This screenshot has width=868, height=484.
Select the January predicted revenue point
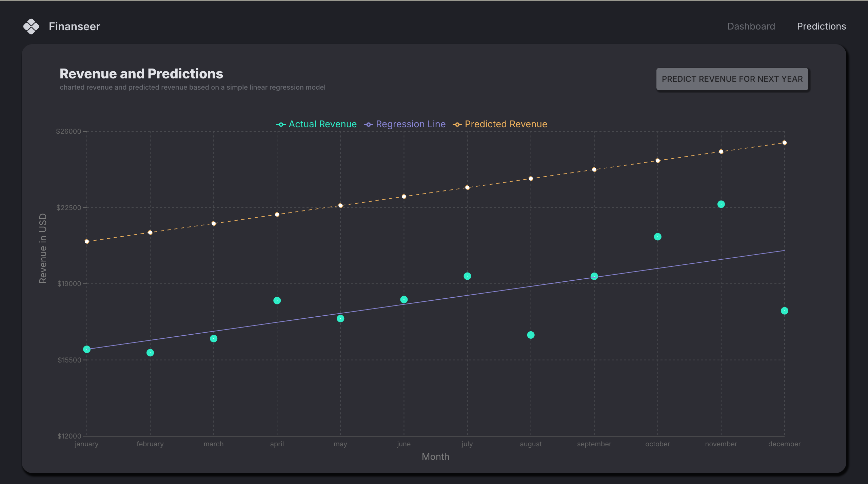87,241
